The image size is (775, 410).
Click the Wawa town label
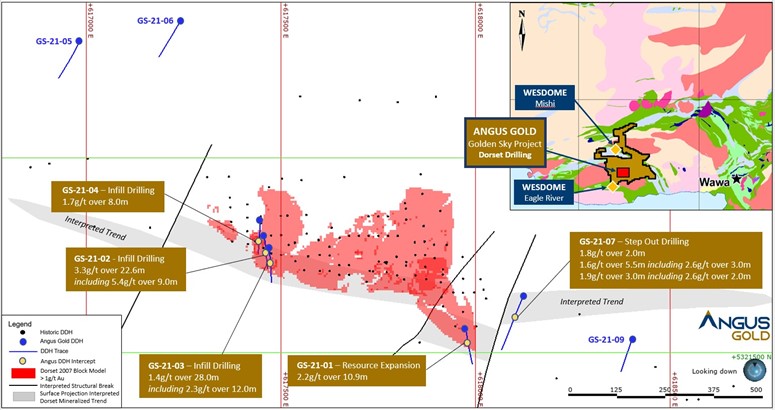[715, 182]
